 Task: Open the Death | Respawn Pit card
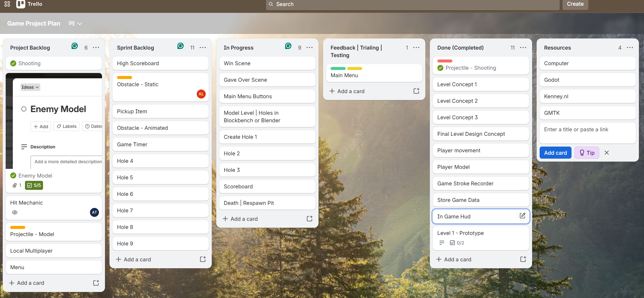tap(267, 203)
